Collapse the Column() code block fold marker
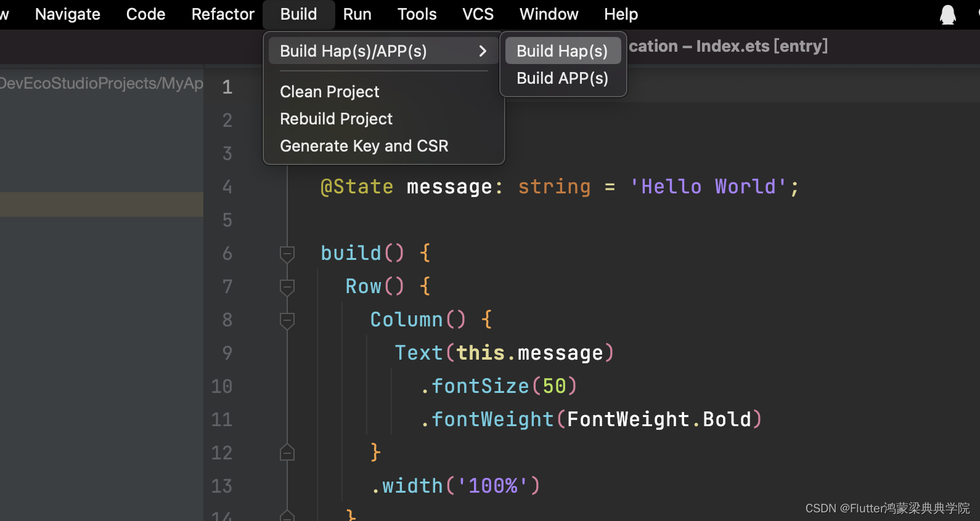Screen dimensions: 980x521 [287, 320]
